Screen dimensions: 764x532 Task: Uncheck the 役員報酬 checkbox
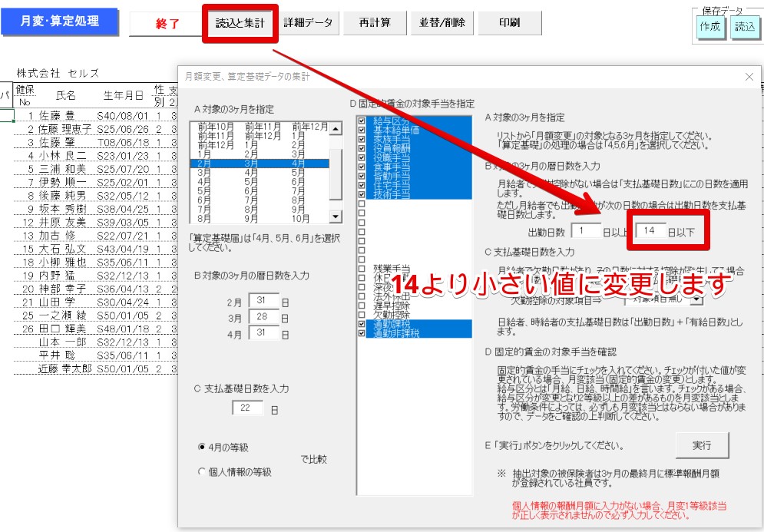(x=362, y=149)
